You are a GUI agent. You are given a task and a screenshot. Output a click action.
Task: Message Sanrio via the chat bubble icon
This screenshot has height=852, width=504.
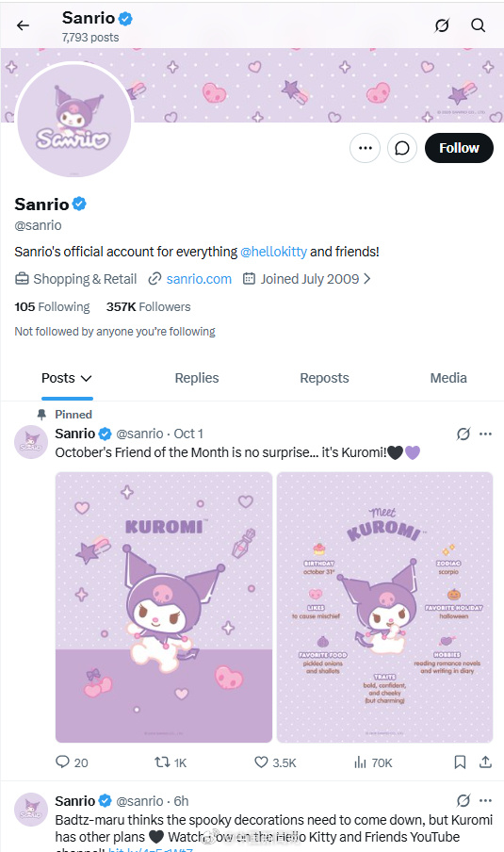click(x=402, y=148)
